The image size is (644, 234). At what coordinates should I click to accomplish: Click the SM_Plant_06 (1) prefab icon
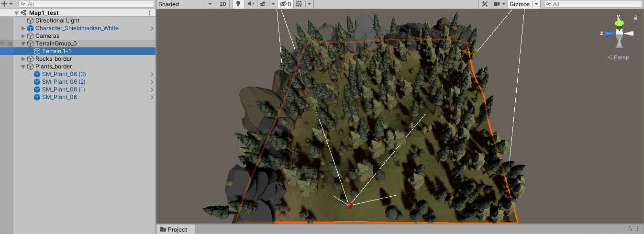(37, 89)
